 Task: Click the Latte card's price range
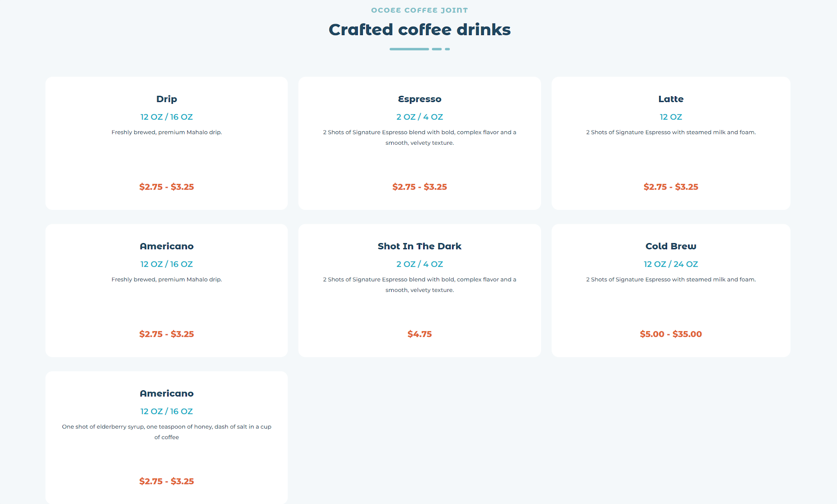click(670, 187)
